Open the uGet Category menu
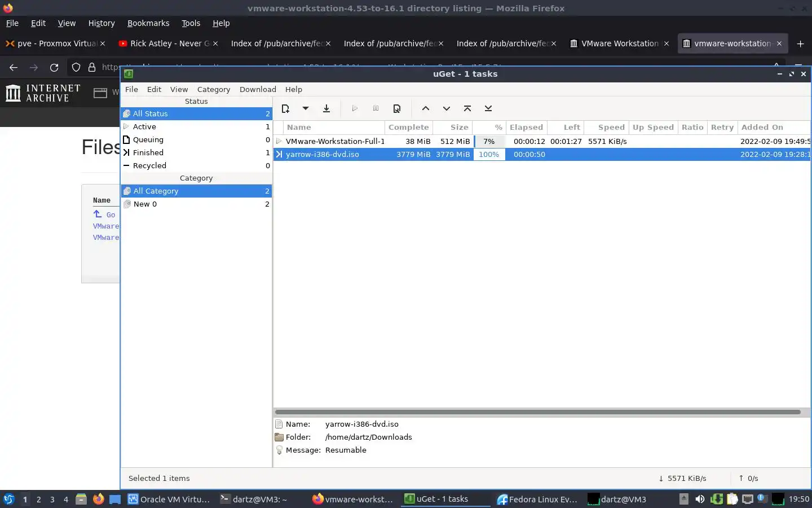The height and width of the screenshot is (508, 812). click(x=214, y=89)
